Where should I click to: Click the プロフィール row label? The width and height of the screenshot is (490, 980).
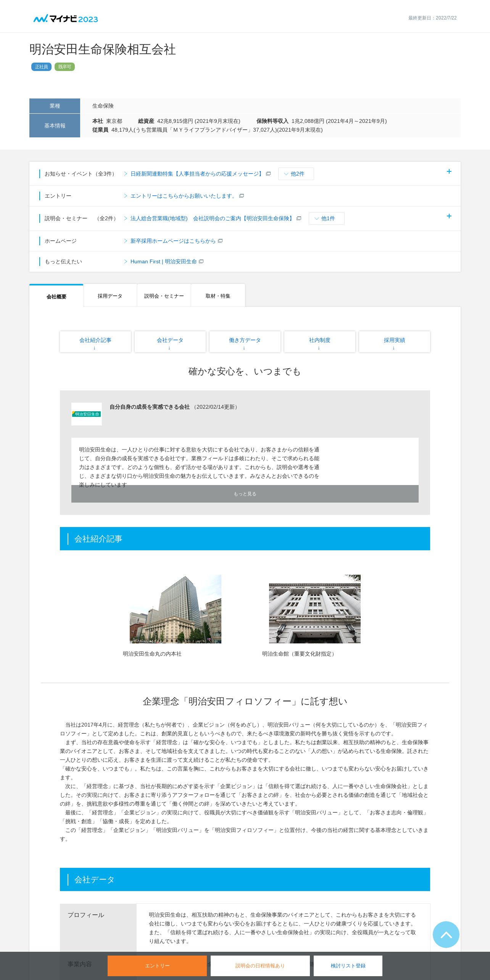click(x=86, y=915)
